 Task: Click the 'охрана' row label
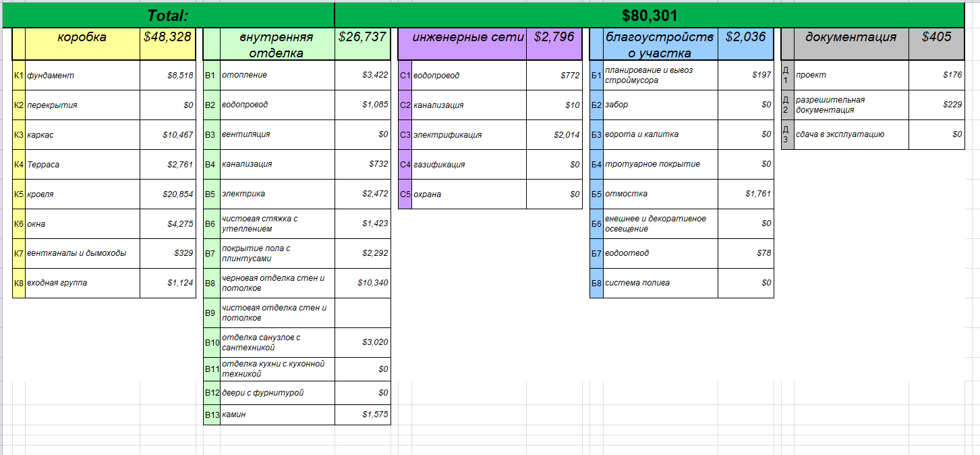click(468, 194)
